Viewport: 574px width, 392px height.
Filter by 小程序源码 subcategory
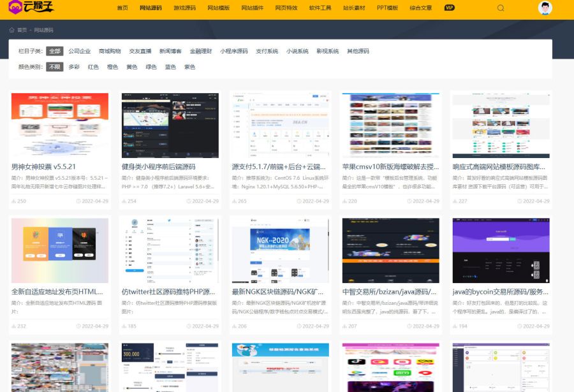[x=233, y=51]
